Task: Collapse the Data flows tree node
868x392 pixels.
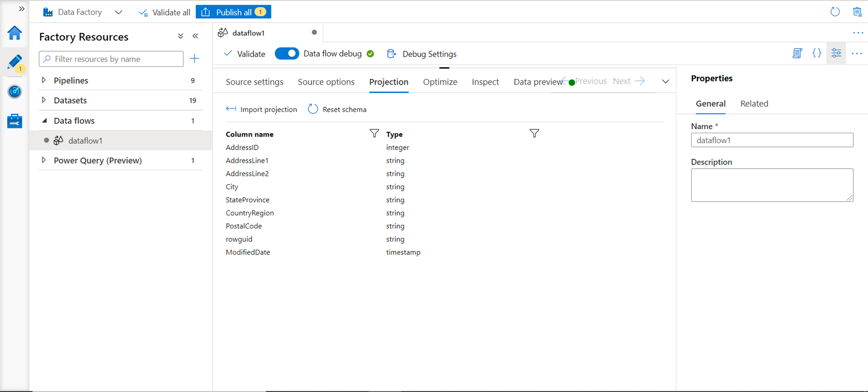Action: [x=44, y=121]
